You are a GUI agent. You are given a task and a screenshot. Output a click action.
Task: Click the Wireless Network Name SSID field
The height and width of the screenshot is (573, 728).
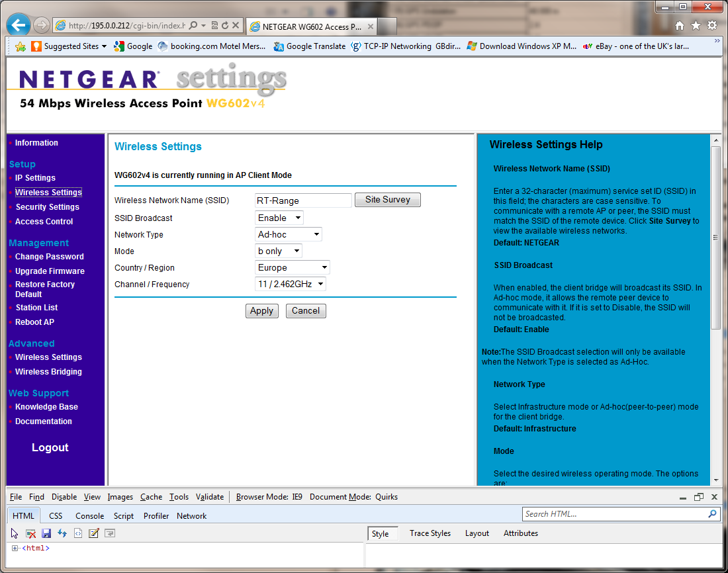point(303,200)
